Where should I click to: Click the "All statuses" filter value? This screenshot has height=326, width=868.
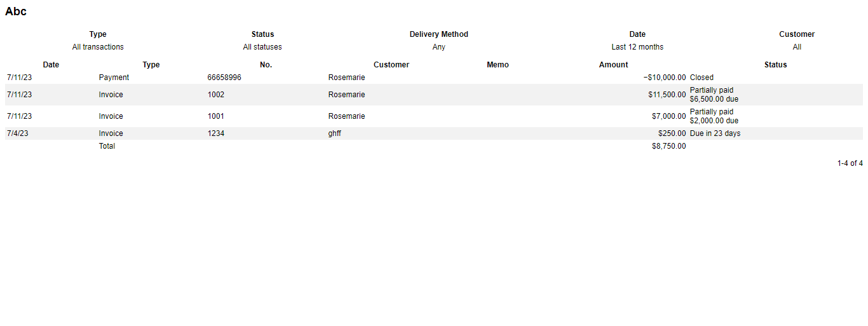click(262, 47)
